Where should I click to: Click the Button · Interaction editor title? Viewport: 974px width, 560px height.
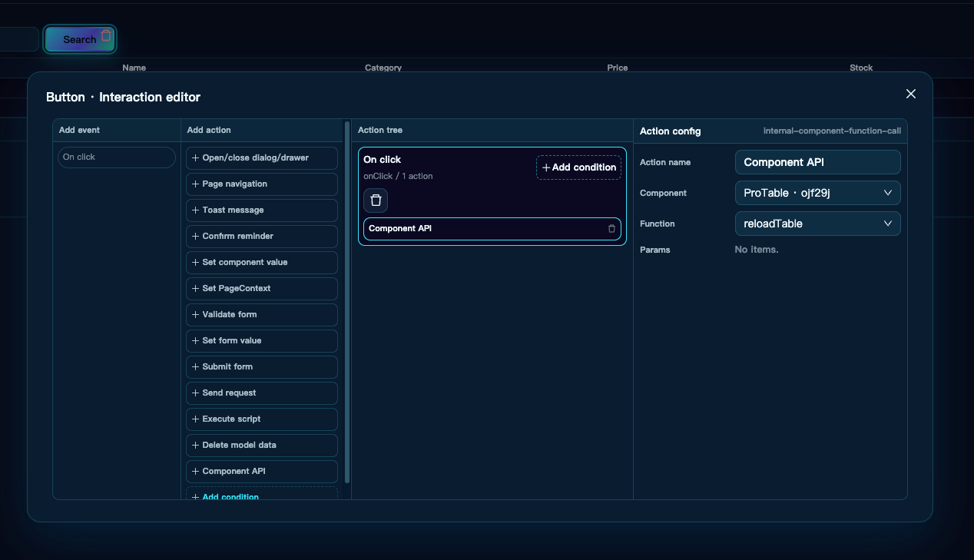tap(123, 97)
